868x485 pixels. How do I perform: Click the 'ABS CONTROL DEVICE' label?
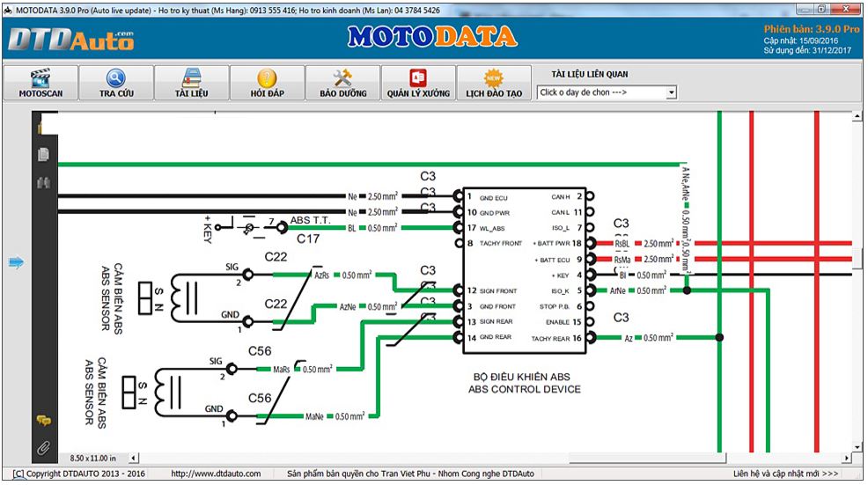[x=524, y=390]
